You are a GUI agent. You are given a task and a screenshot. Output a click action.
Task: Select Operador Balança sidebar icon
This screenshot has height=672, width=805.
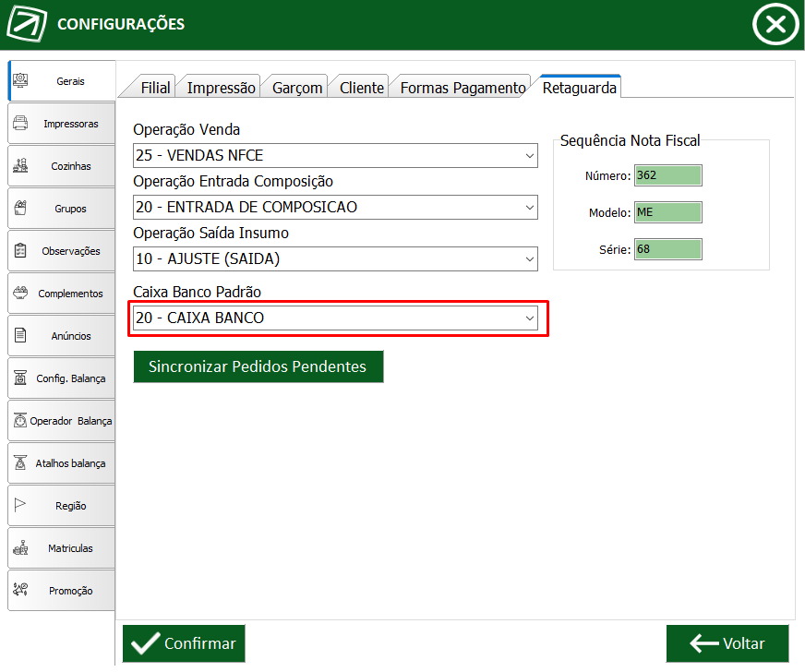click(x=20, y=420)
